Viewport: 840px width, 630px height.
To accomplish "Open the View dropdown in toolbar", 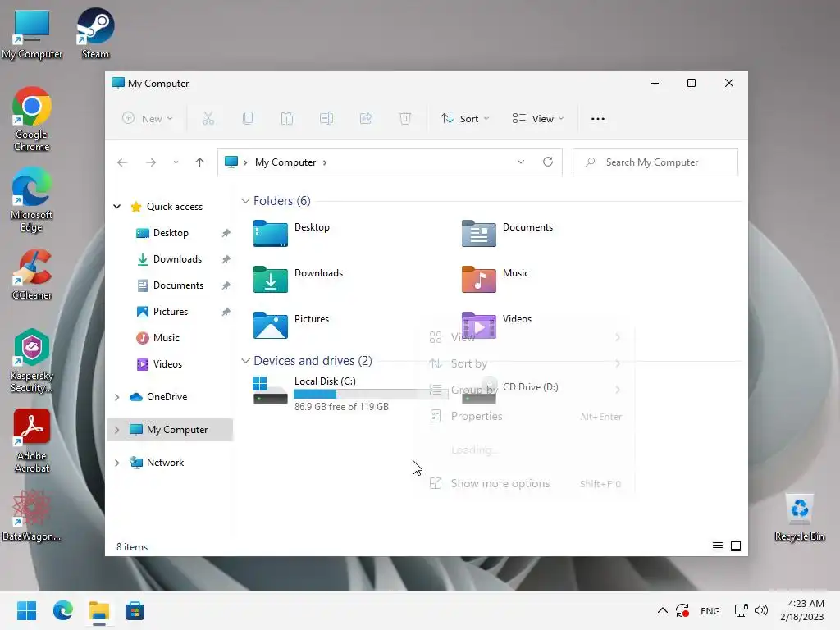I will [x=538, y=118].
